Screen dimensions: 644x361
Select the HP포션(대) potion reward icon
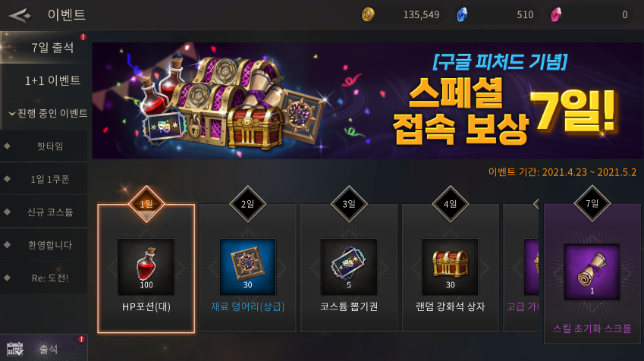146,266
